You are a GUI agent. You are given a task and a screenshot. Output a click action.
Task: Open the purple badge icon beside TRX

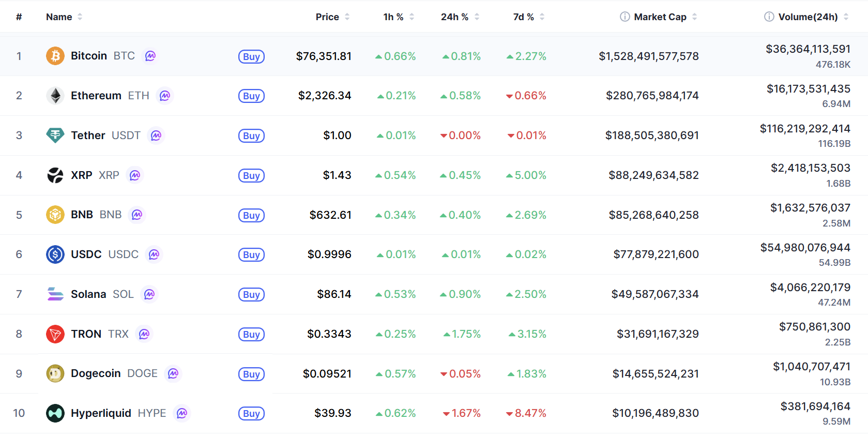144,334
